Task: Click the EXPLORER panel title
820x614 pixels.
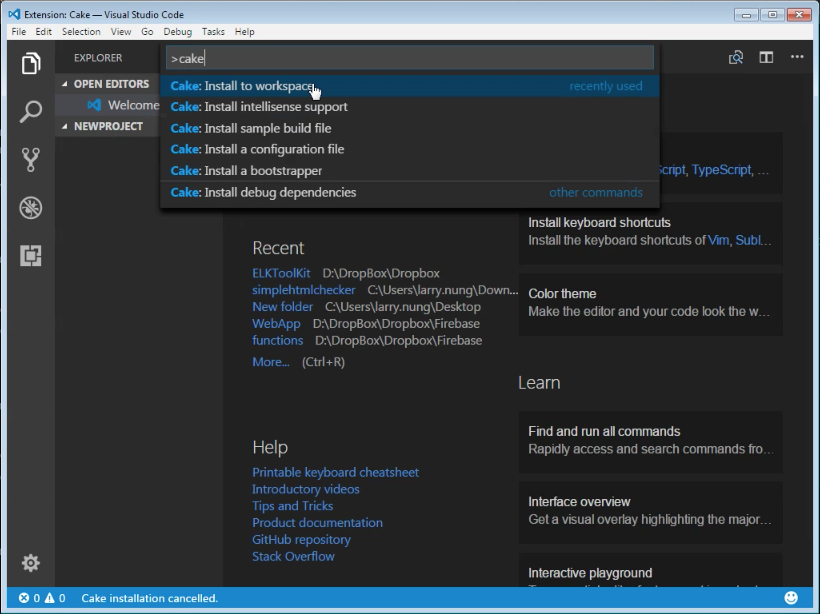Action: pos(98,58)
